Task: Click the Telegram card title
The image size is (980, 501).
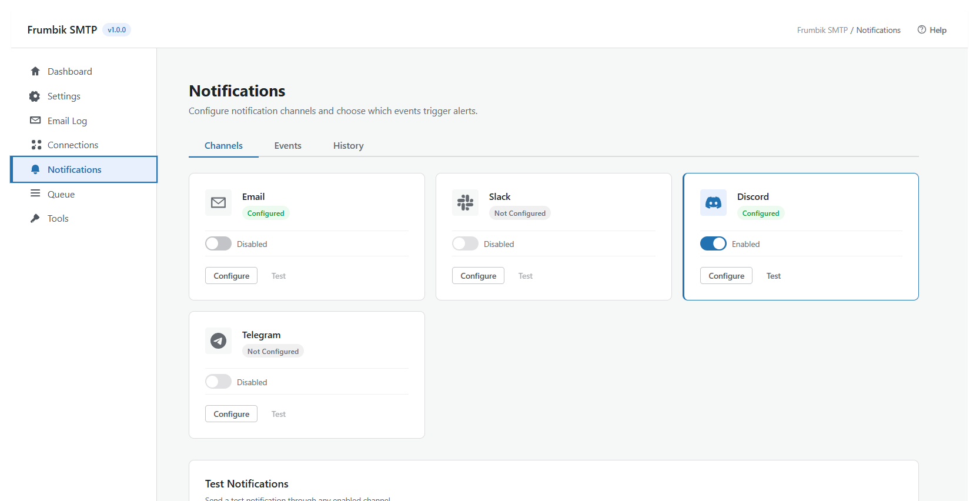Action: tap(262, 335)
